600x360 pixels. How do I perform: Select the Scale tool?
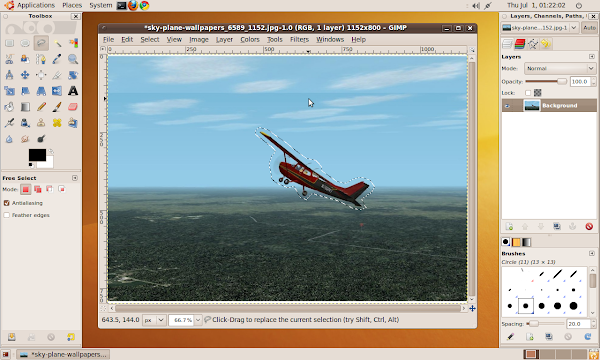[x=9, y=91]
